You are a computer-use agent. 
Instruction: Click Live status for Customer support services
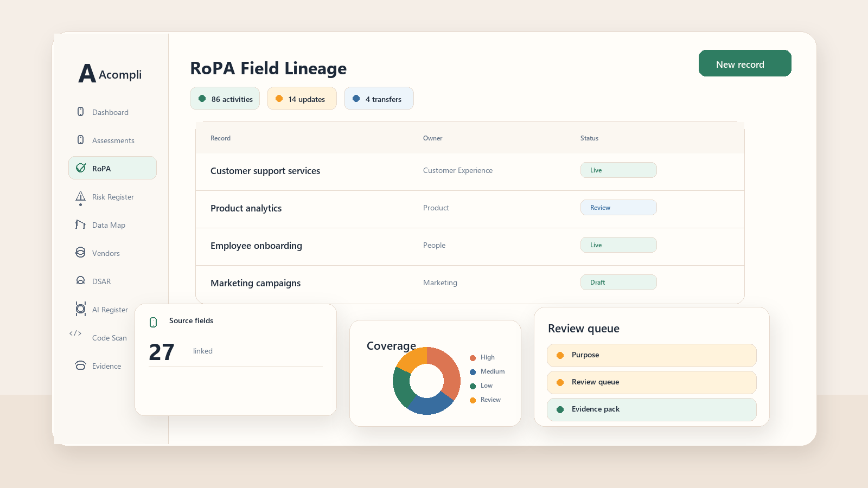click(618, 170)
